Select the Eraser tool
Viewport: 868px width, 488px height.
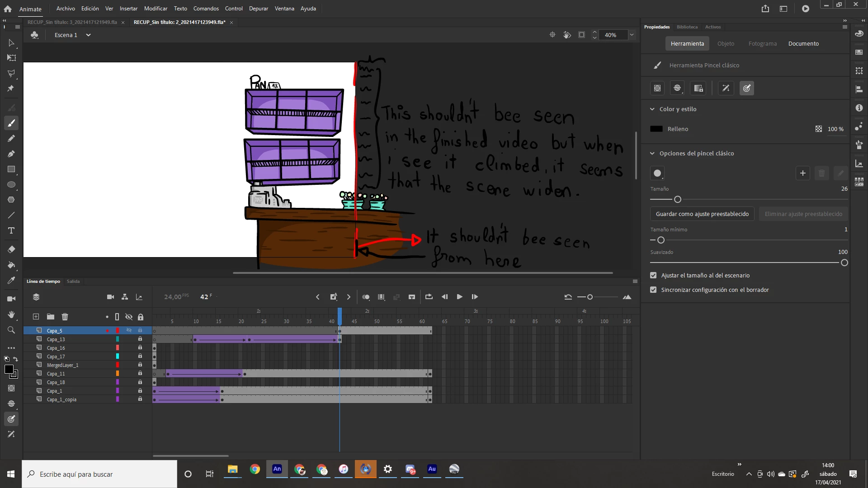pos(11,249)
